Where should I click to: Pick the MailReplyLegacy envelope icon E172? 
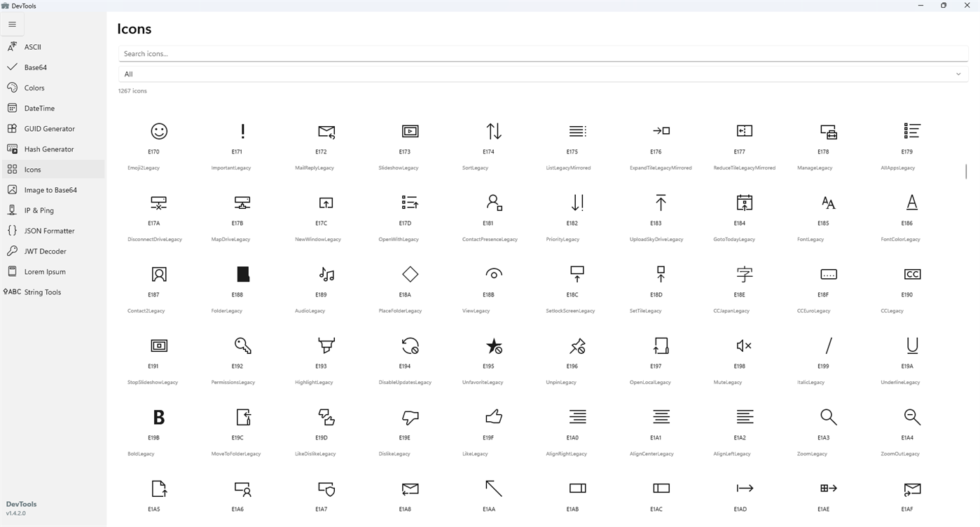(326, 131)
